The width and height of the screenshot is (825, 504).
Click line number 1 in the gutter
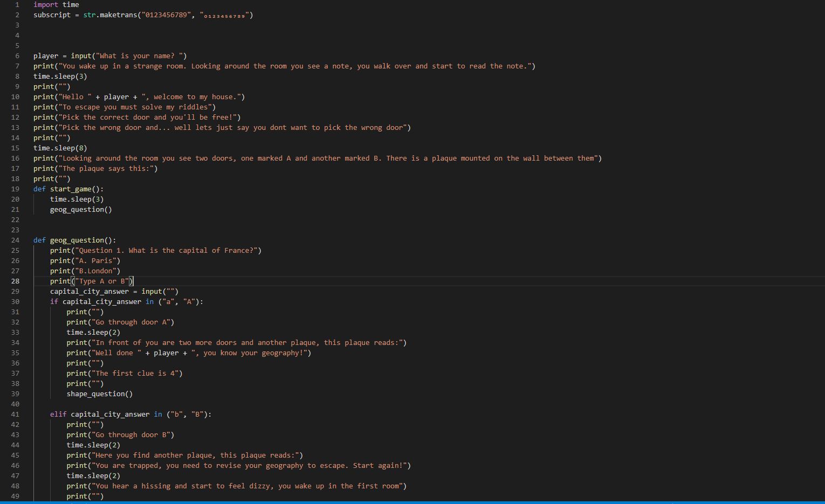click(x=17, y=5)
